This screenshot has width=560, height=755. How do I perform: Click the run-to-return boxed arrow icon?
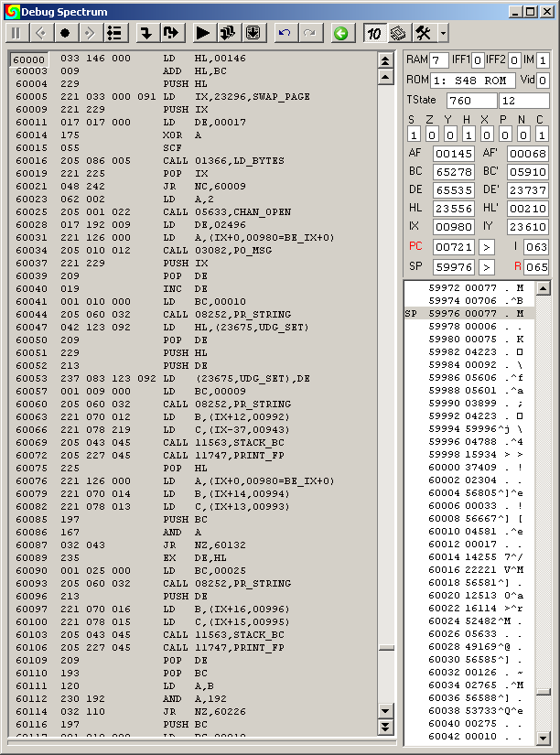click(x=253, y=33)
